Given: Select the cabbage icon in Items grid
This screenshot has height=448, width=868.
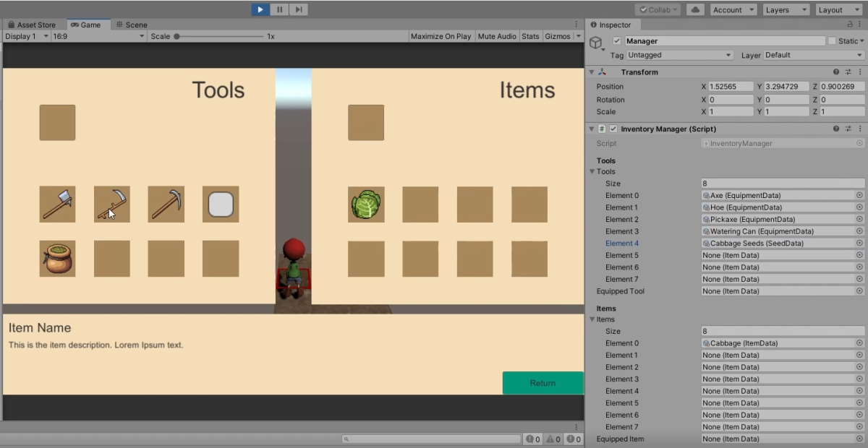Looking at the screenshot, I should (x=366, y=204).
